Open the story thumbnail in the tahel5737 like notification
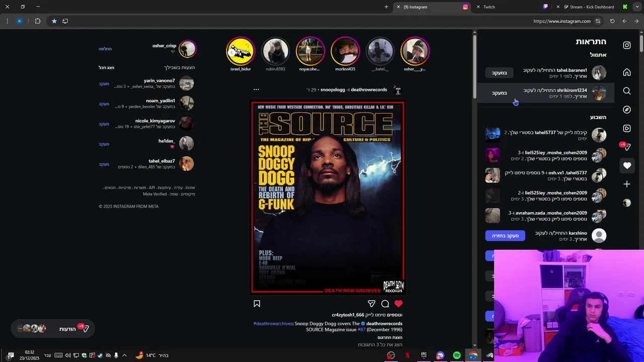Viewport: 644px width, 362px height. (493, 135)
